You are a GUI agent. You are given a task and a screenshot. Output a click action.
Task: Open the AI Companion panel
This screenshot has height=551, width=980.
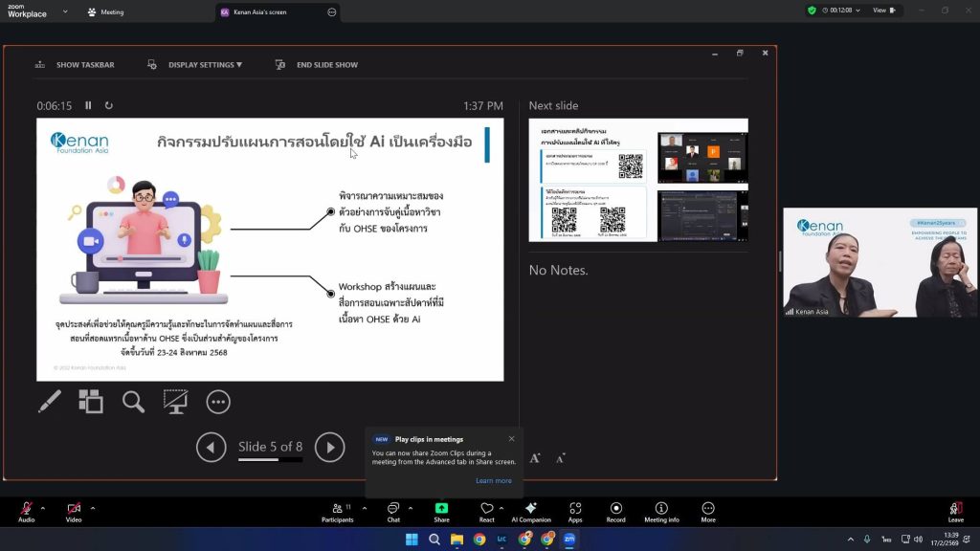coord(530,512)
